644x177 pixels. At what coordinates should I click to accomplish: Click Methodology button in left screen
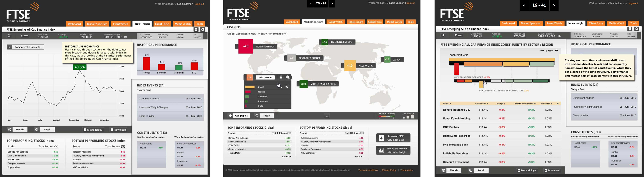click(93, 130)
